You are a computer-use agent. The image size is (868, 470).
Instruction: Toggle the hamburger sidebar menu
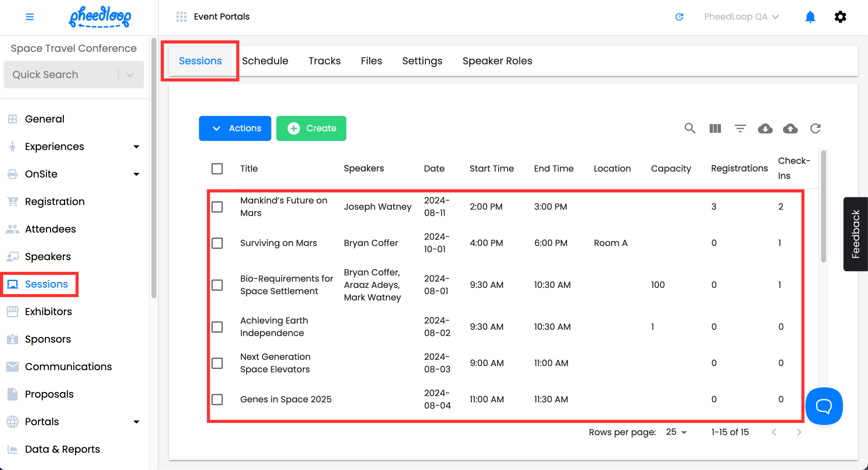point(30,17)
